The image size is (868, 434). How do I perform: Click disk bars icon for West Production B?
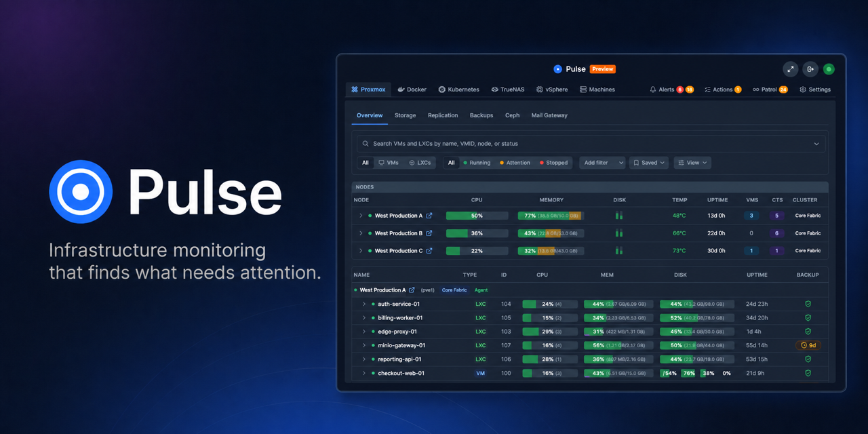coord(619,233)
